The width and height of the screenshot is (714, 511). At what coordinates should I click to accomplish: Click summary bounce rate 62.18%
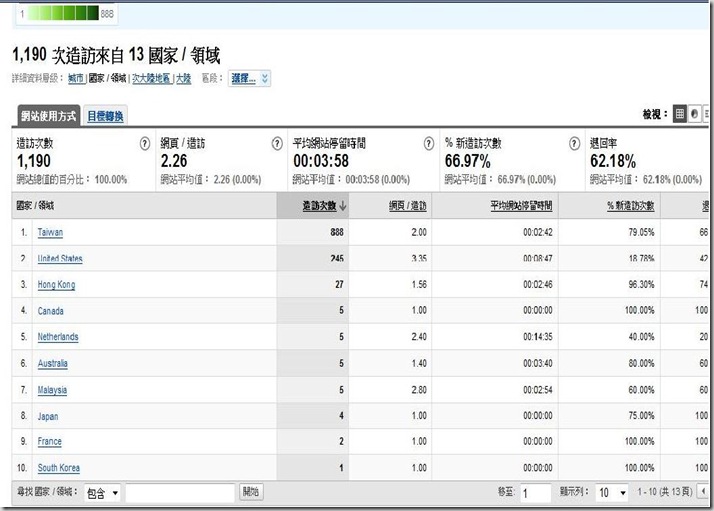coord(613,161)
